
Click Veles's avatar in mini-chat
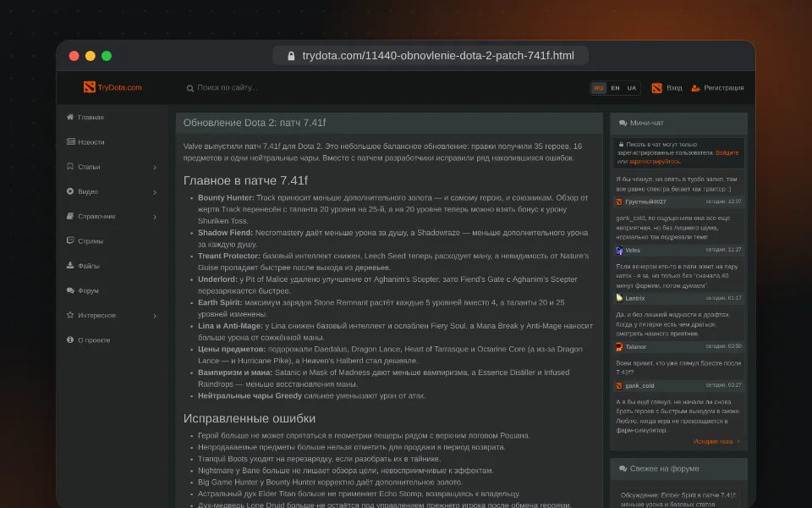tap(619, 251)
